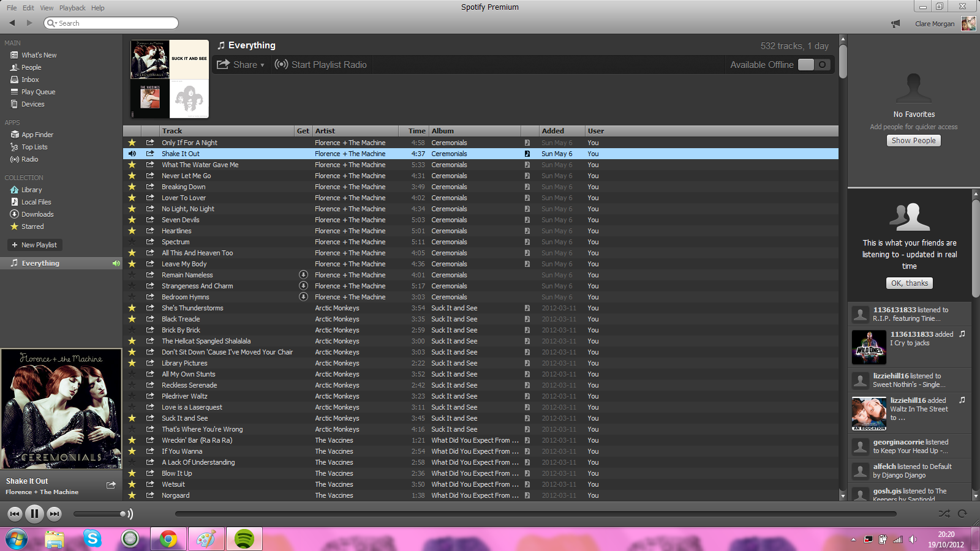Open the What's New page
This screenshot has width=980, height=551.
(x=39, y=55)
